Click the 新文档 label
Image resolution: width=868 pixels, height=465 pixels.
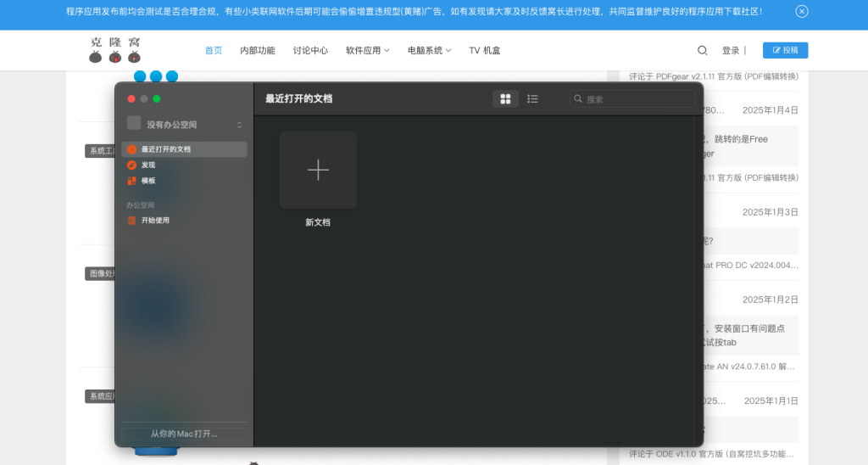click(318, 222)
